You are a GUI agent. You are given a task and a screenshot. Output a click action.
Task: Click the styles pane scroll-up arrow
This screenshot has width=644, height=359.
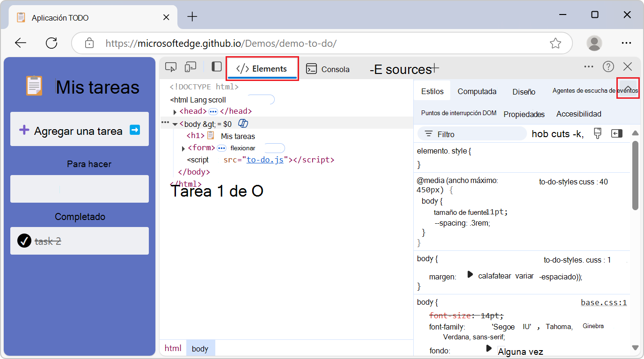point(635,133)
